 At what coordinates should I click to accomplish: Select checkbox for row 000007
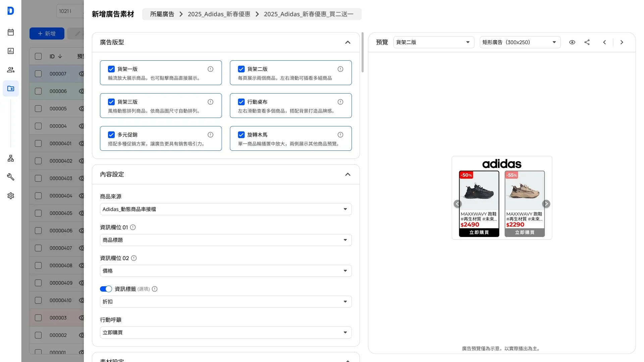pyautogui.click(x=38, y=74)
